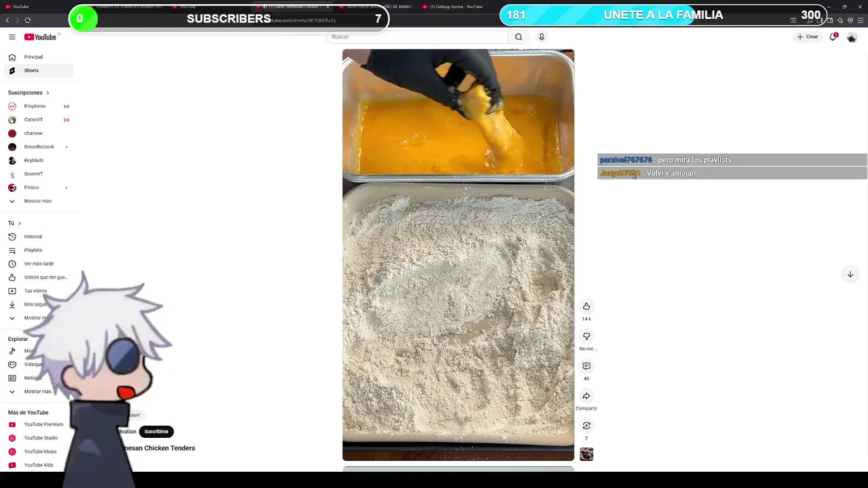Click the YouTube logo to go home
Screen dimensions: 868x488
(x=41, y=37)
